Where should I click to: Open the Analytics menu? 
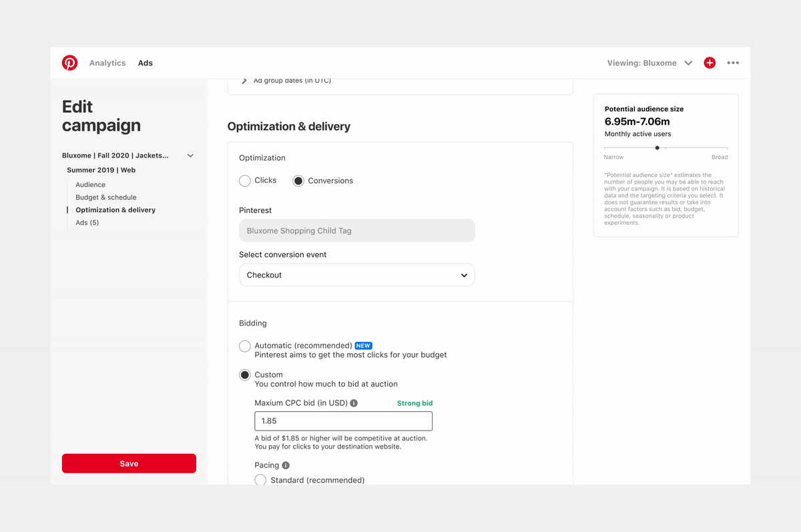(x=107, y=63)
